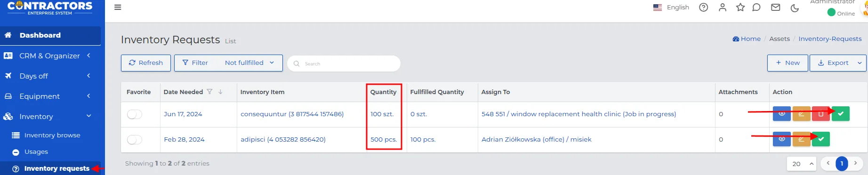Expand the Export options arrow
This screenshot has width=868, height=175.
pyautogui.click(x=860, y=63)
